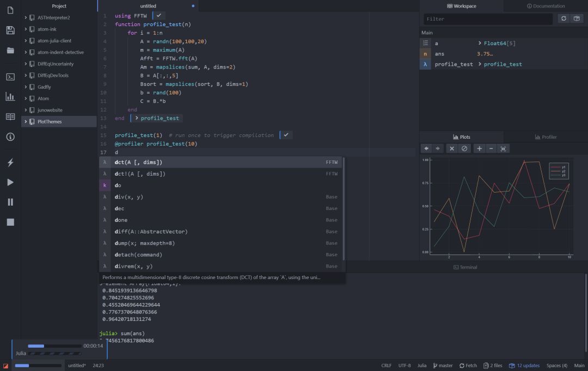The height and width of the screenshot is (371, 588).
Task: Click the inline result checkmark on line 1
Action: 159,15
